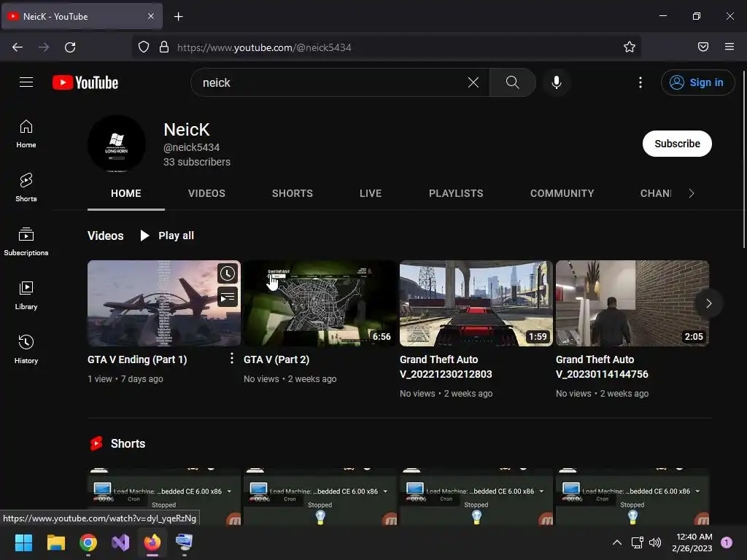Image resolution: width=747 pixels, height=560 pixels.
Task: Bookmark this page with the star
Action: click(630, 47)
